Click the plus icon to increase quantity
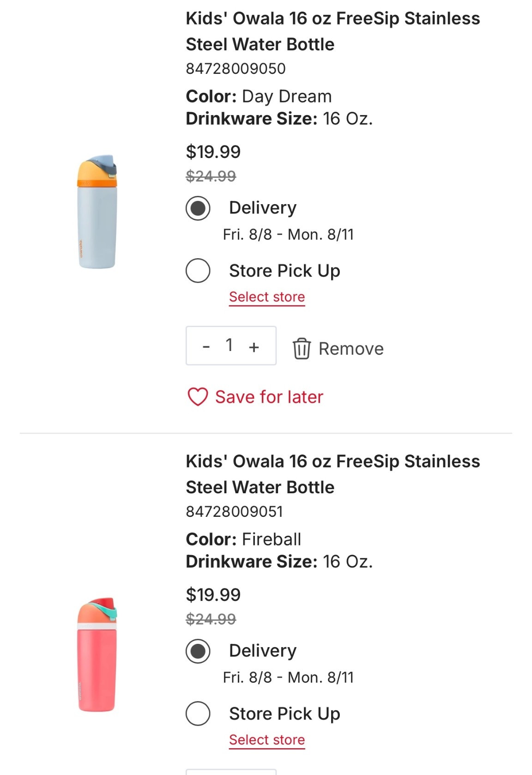532x775 pixels. tap(254, 346)
